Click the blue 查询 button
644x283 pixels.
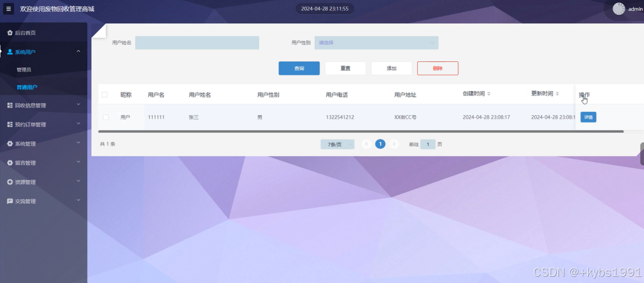[299, 68]
